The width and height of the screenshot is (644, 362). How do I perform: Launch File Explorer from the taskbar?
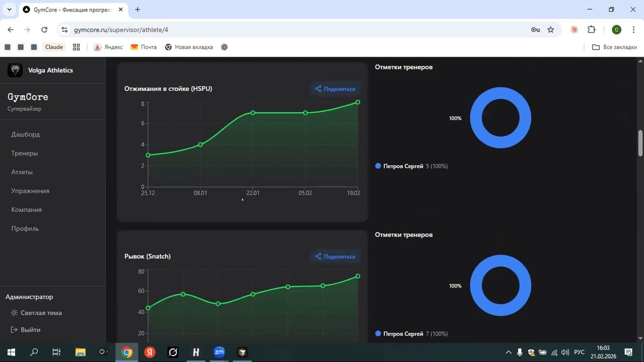(80, 352)
